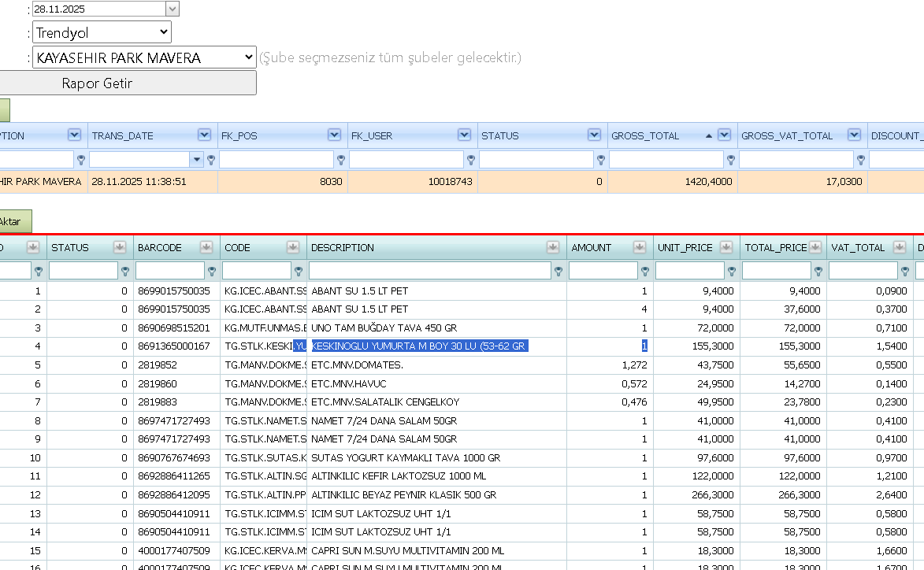
Task: Click SUTAS YOGURT KAYMAKLI TAVA 1000 GR cell
Action: point(436,458)
